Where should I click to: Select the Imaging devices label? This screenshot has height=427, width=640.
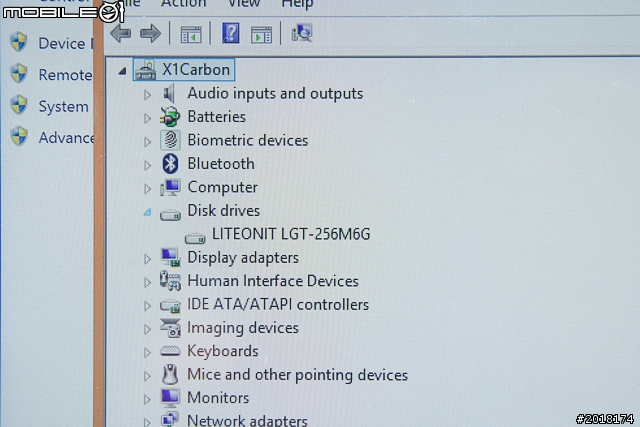click(243, 328)
